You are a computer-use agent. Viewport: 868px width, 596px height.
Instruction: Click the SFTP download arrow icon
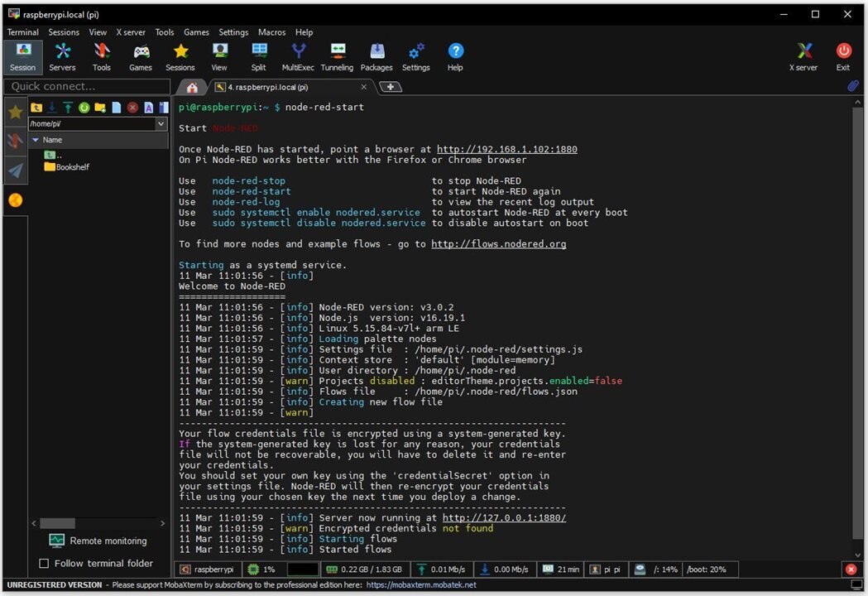click(x=52, y=108)
